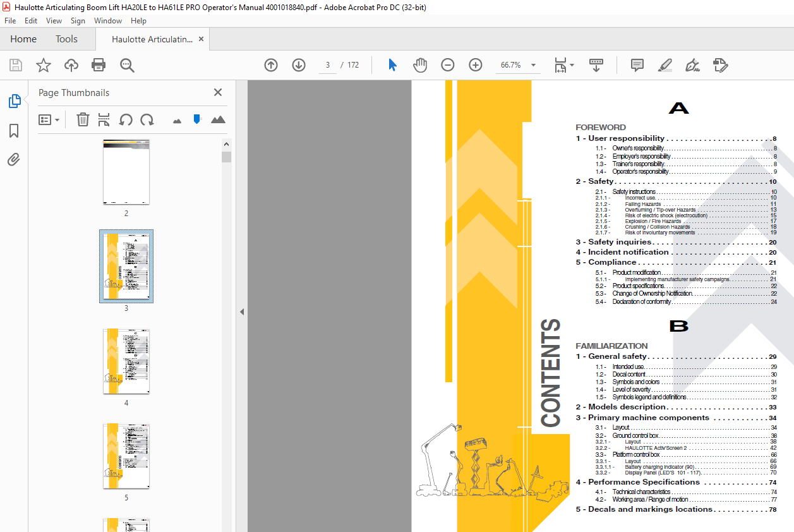
Task: Collapse the navigation pane arrow
Action: (x=241, y=311)
